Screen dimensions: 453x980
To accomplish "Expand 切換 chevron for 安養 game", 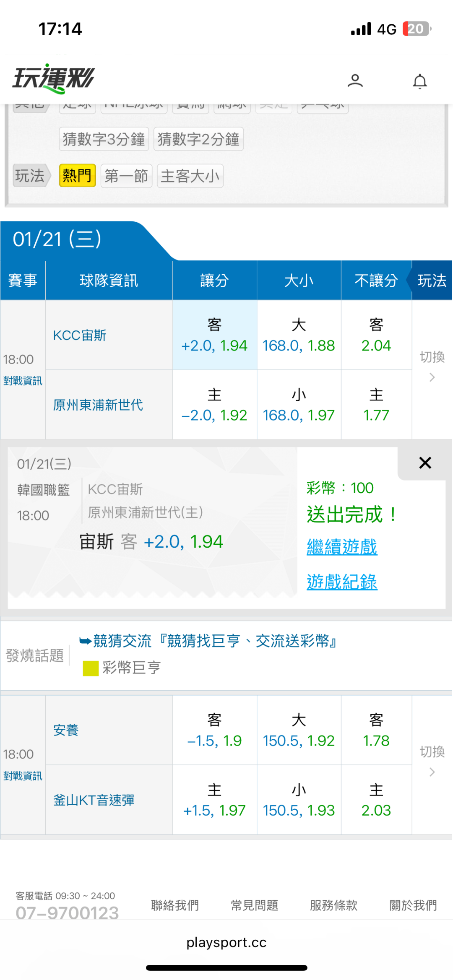I will point(432,772).
